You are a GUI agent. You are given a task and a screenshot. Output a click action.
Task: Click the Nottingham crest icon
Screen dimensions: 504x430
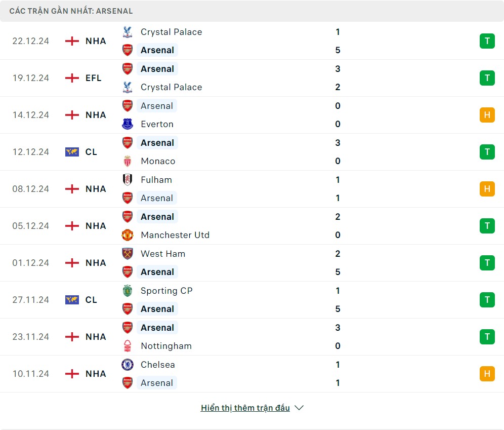coord(128,346)
